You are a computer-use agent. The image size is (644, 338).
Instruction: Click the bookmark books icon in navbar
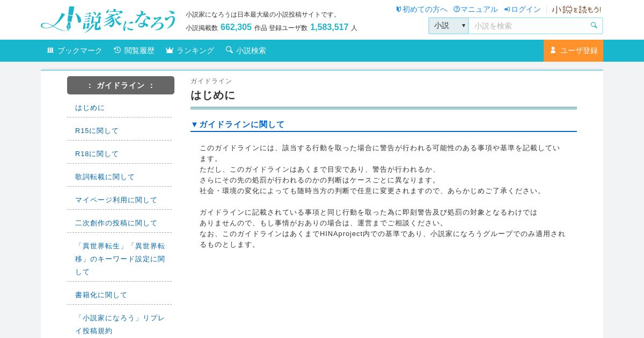point(50,50)
